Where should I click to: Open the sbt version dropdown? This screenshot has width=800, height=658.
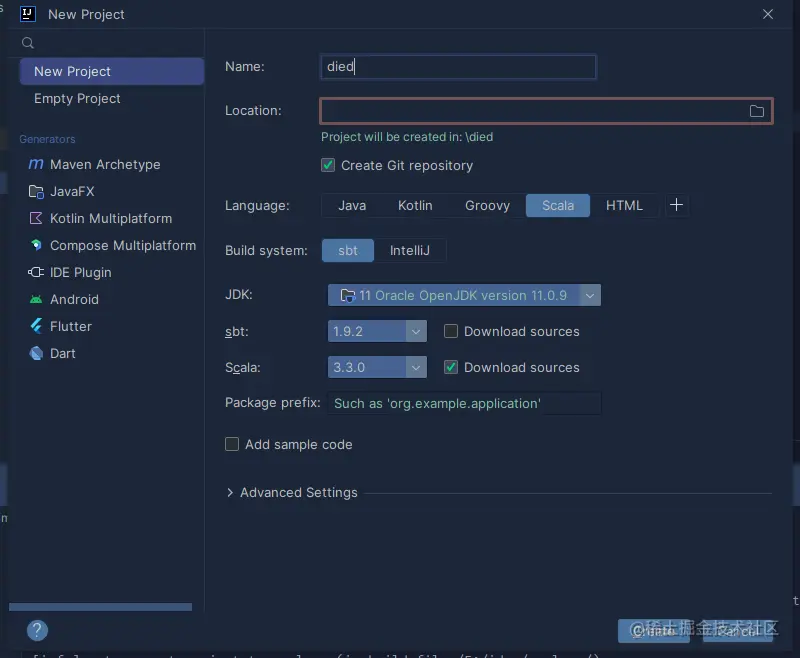[x=377, y=332]
